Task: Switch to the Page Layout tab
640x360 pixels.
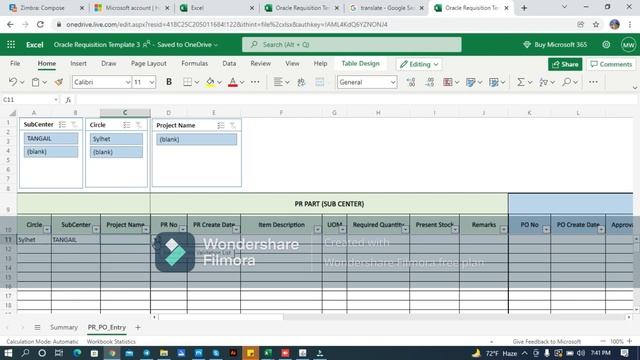Action: tap(149, 64)
